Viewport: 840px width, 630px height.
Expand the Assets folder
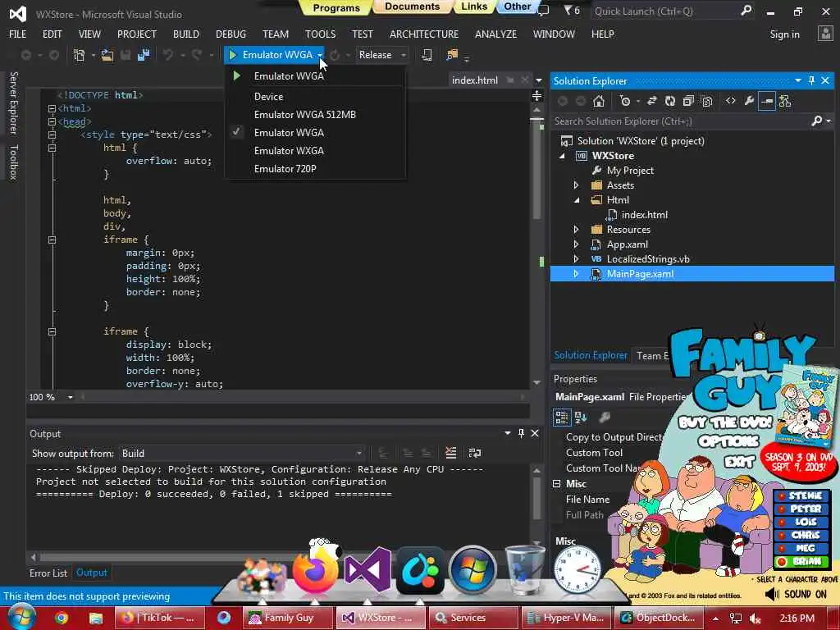click(x=577, y=185)
